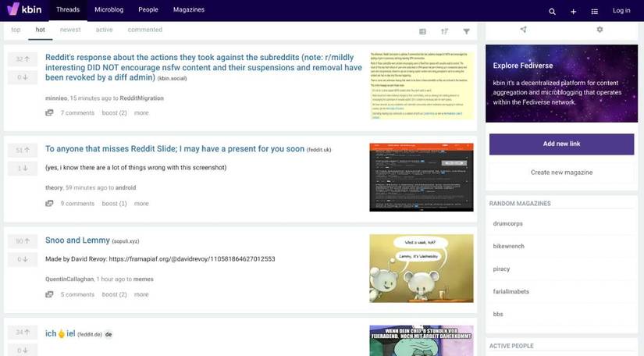Screen dimensions: 644x356
Task: Expand more options on Reddit's response post
Action: tap(141, 112)
